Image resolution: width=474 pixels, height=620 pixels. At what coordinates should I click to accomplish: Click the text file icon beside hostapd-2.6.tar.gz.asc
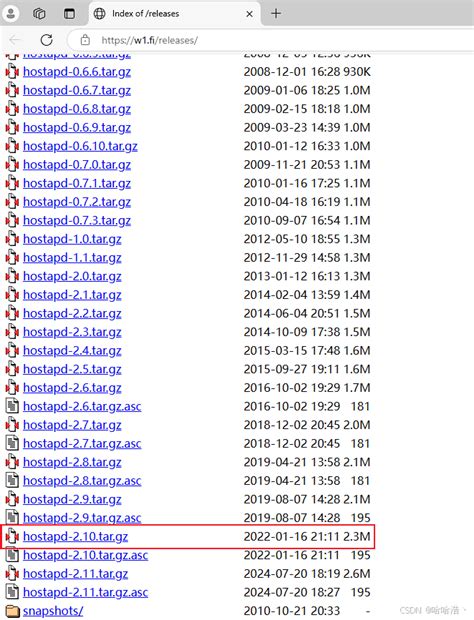[x=12, y=406]
